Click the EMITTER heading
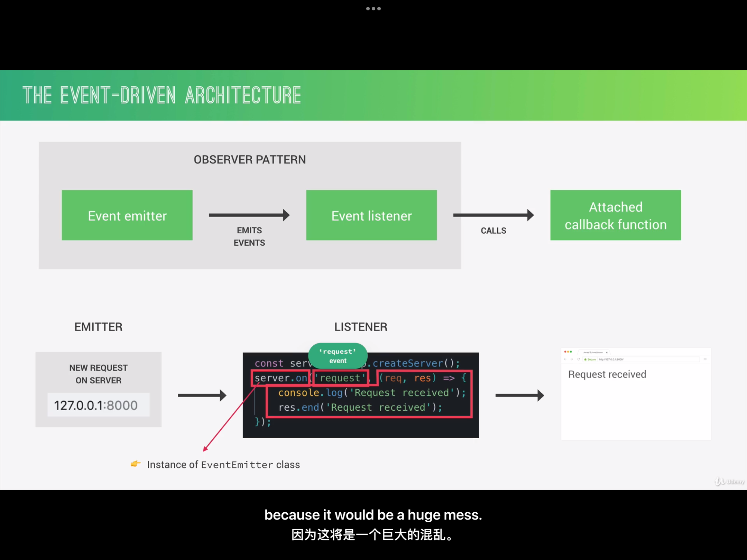Viewport: 747px width, 560px height. tap(99, 327)
